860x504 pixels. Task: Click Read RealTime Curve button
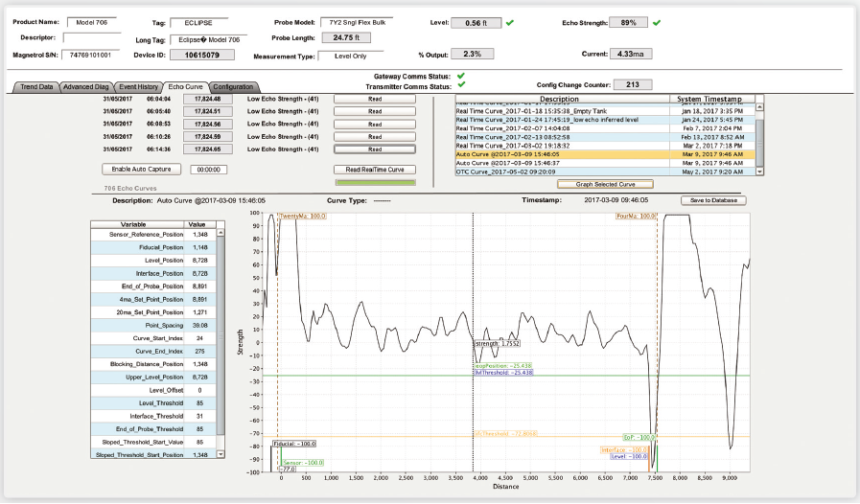[x=374, y=169]
